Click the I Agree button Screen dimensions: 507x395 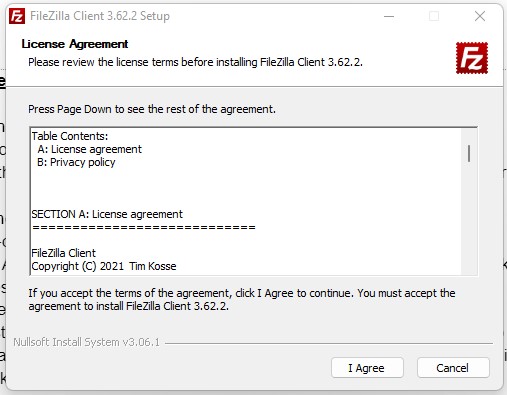tap(367, 368)
